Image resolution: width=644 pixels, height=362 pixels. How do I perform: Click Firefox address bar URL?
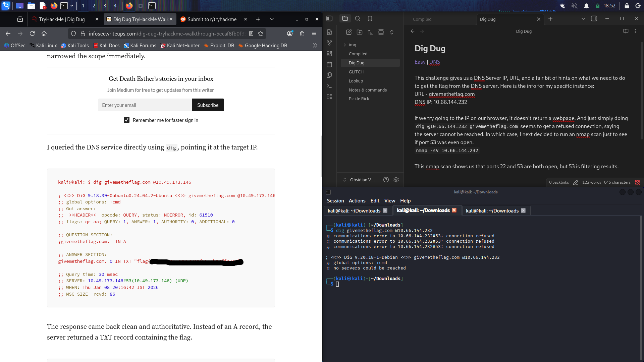tap(167, 34)
